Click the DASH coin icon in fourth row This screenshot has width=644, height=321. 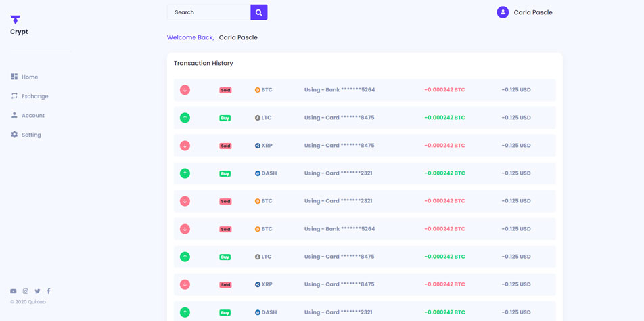pos(257,173)
